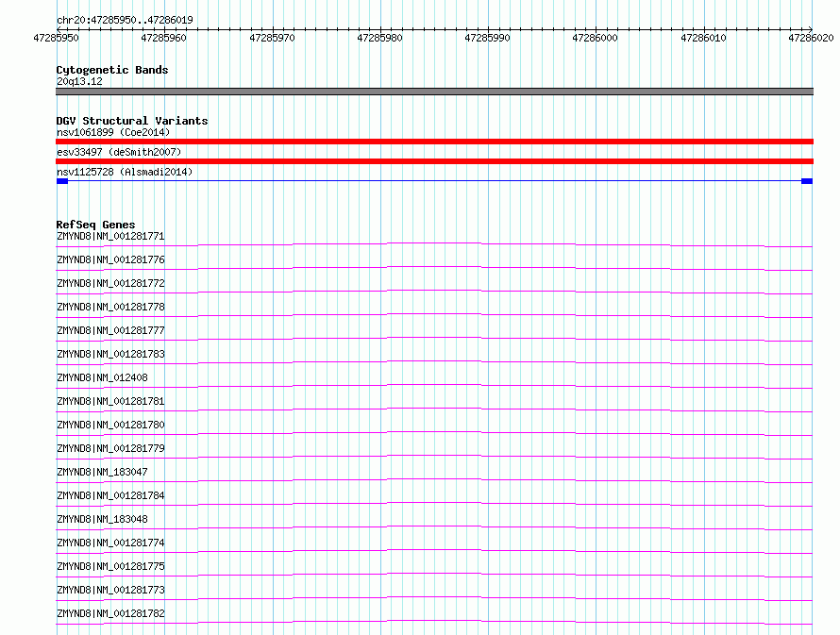Image resolution: width=840 pixels, height=635 pixels.
Task: Select transcript ZMYND8|NM_001281772
Action: 110,283
